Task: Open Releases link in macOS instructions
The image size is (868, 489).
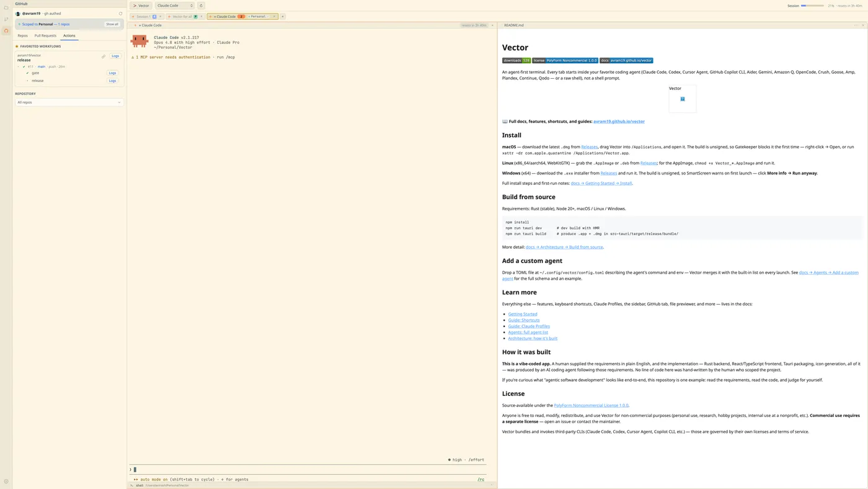Action: 589,147
